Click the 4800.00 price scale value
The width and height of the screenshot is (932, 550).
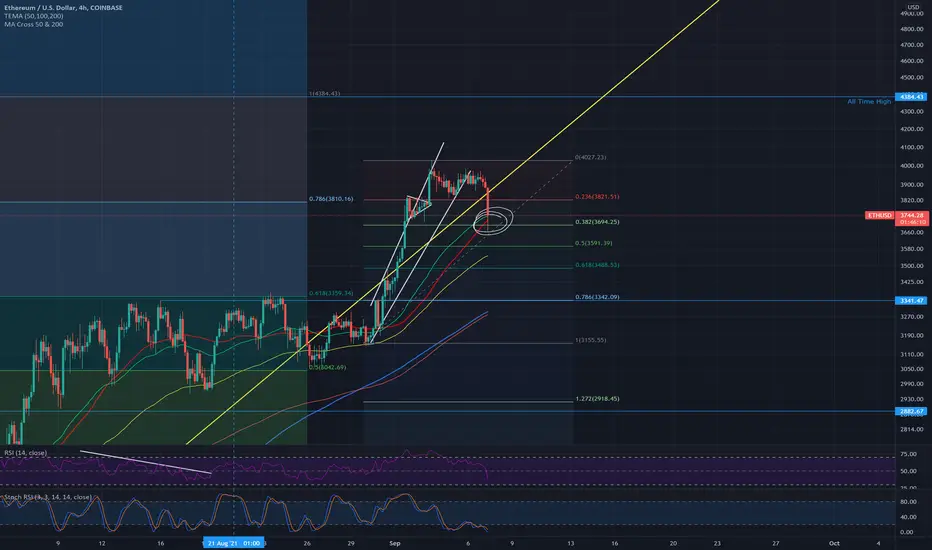coord(911,29)
